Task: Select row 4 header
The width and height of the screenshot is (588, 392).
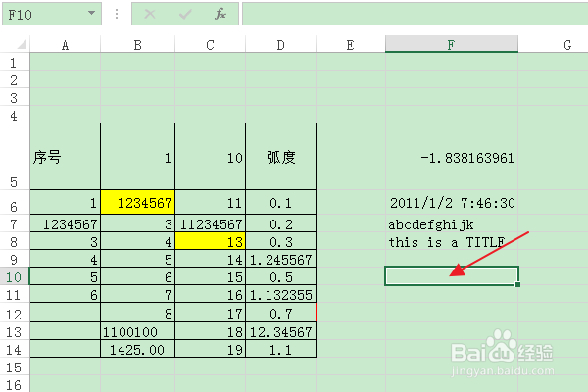Action: coord(15,115)
